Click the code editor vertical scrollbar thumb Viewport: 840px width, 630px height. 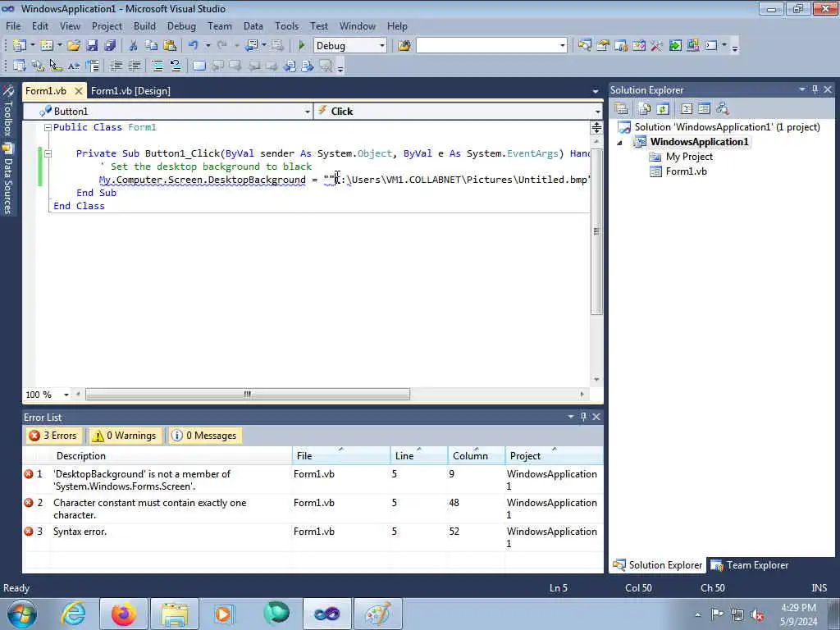(x=596, y=231)
